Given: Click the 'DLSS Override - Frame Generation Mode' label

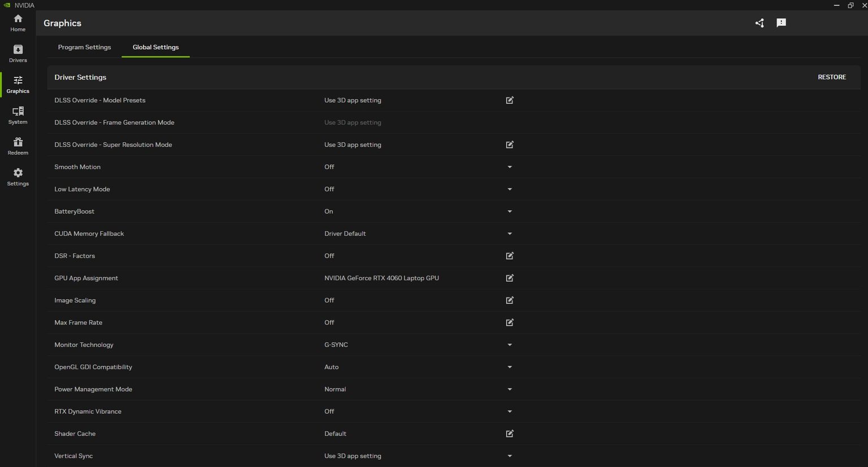Looking at the screenshot, I should click(x=114, y=123).
